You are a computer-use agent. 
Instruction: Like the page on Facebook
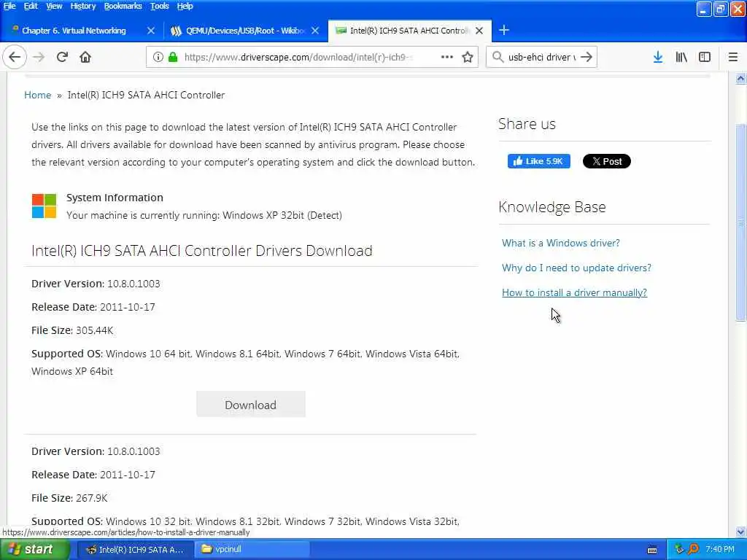539,161
